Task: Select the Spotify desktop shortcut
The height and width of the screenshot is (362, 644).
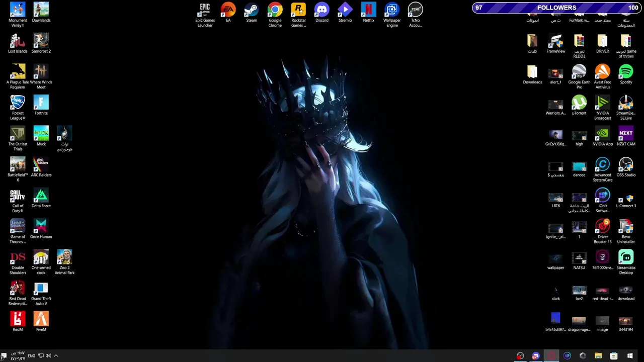Action: pyautogui.click(x=626, y=74)
